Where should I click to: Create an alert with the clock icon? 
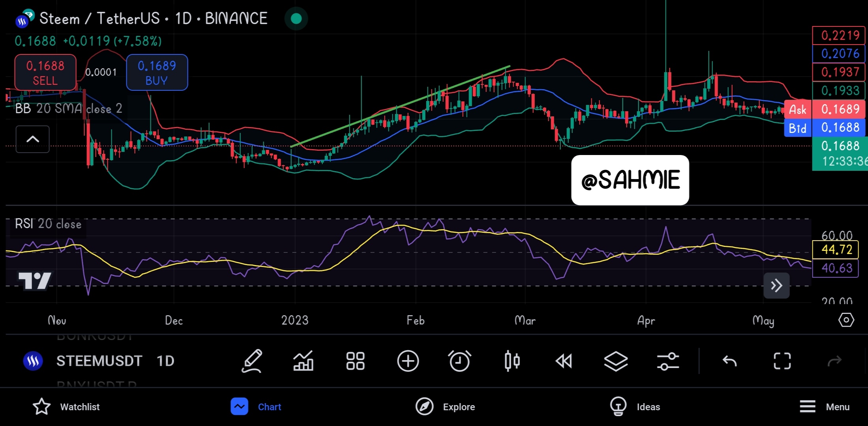click(x=459, y=361)
